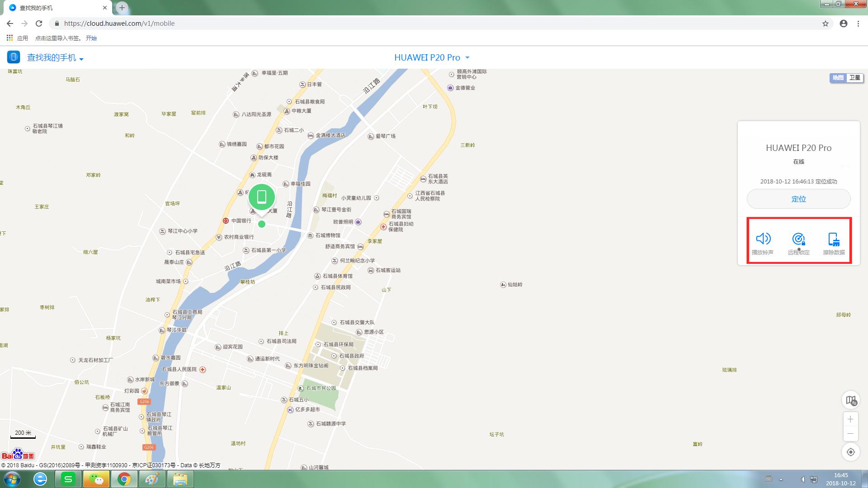Click the green phone location marker
868x488 pixels.
262,197
